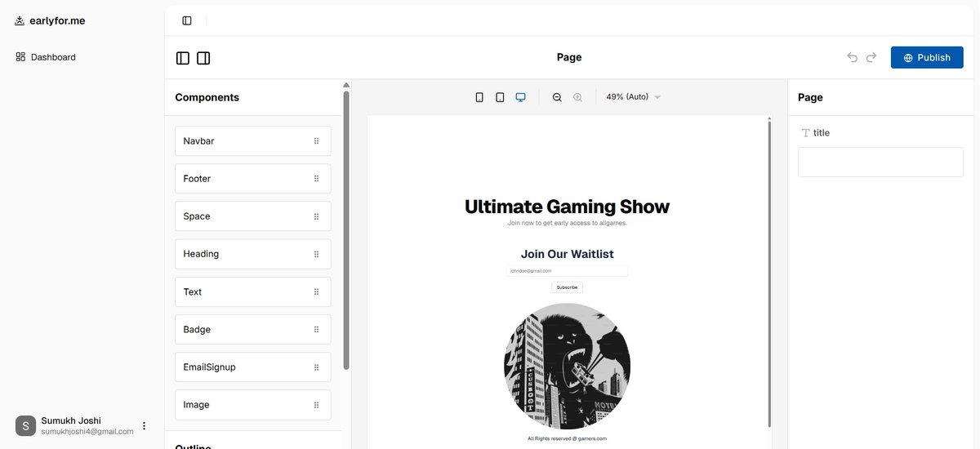Click the earlyfor.me logo icon
Image resolution: width=980 pixels, height=449 pixels.
pos(20,20)
